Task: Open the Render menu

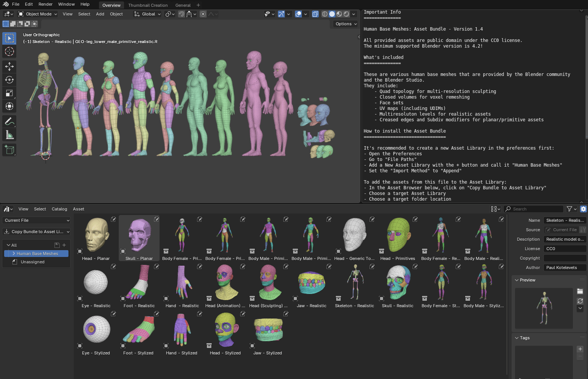Action: pos(45,4)
